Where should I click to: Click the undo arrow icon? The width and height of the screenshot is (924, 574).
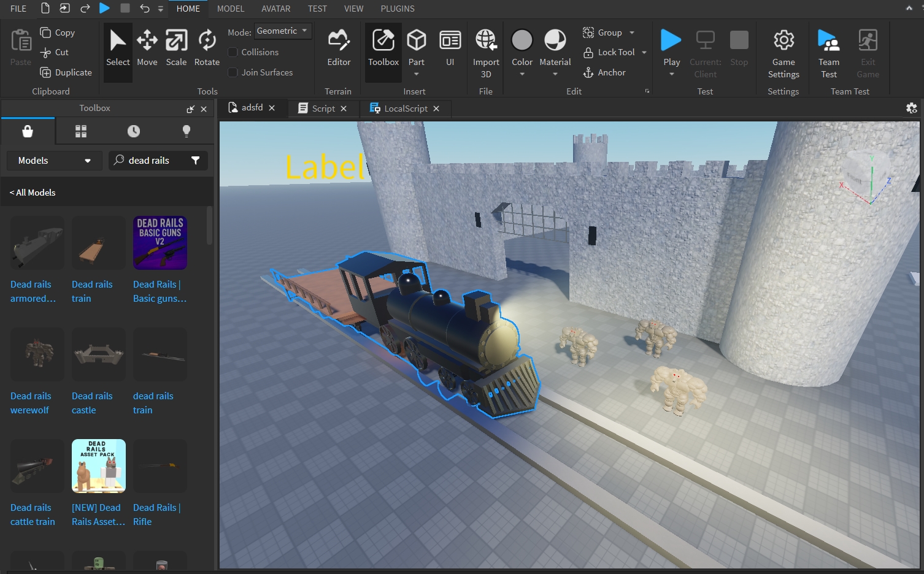click(x=144, y=8)
